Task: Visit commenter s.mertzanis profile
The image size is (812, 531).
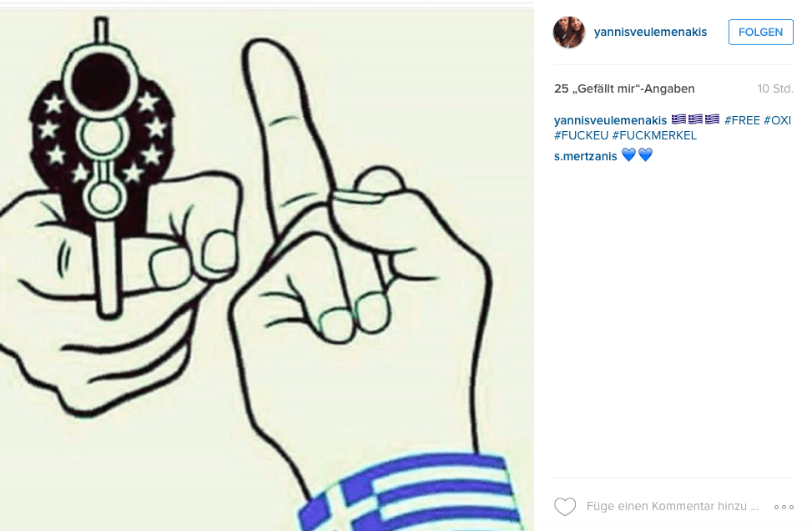Action: pyautogui.click(x=586, y=156)
